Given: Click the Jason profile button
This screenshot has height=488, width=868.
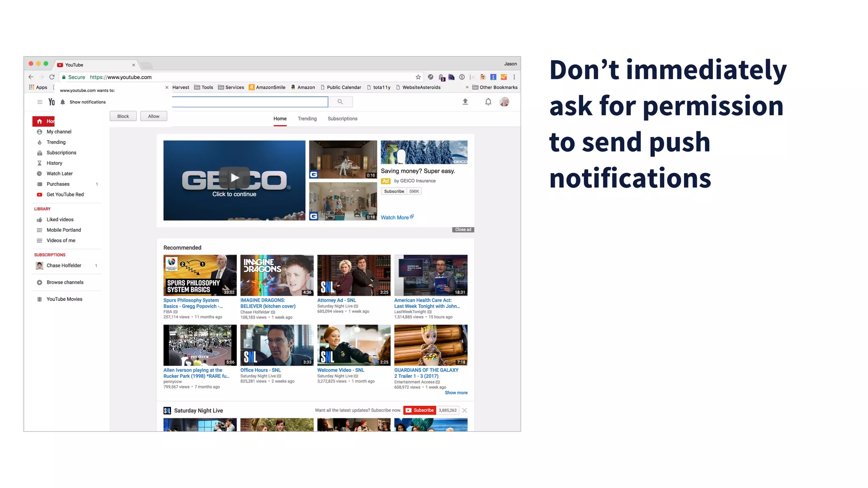Looking at the screenshot, I should tap(510, 64).
